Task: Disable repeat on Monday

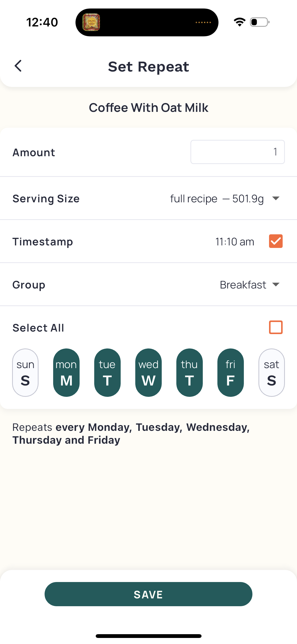Action: 66,372
